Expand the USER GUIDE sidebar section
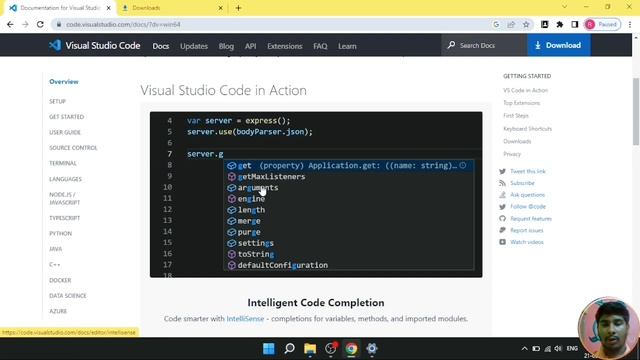This screenshot has height=360, width=640. pos(65,132)
